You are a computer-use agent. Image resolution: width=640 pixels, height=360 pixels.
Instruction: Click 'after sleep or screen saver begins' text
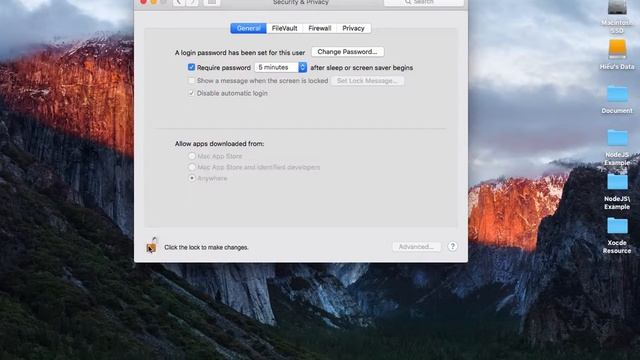click(x=362, y=68)
